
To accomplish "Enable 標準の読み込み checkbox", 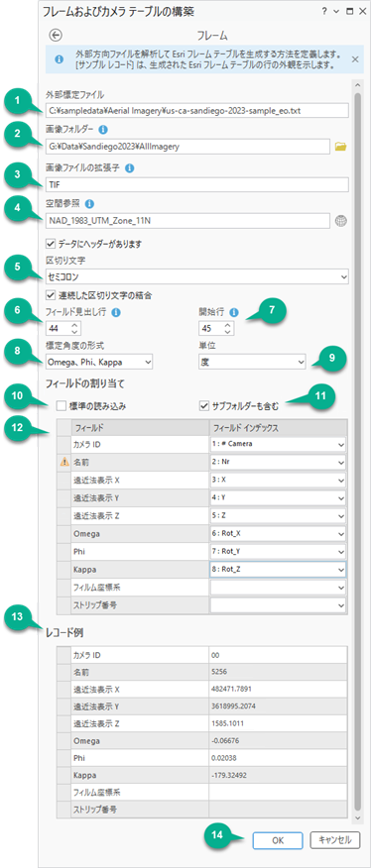I will tap(61, 406).
